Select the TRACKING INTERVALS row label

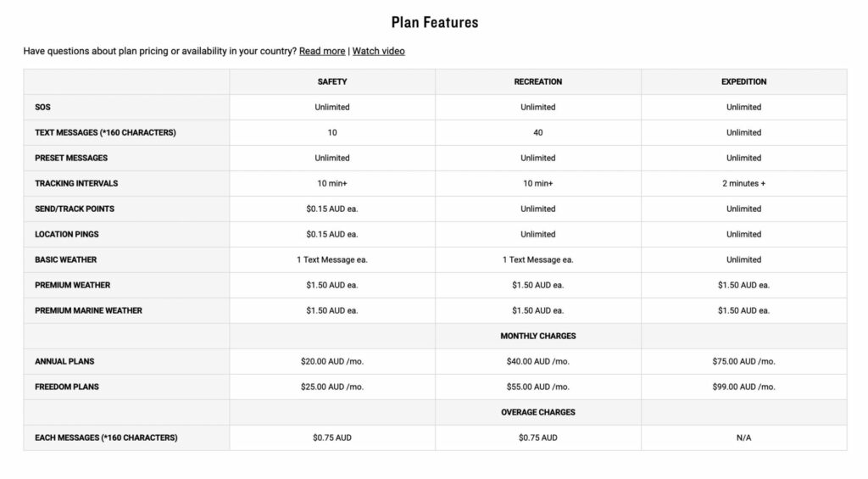click(76, 184)
